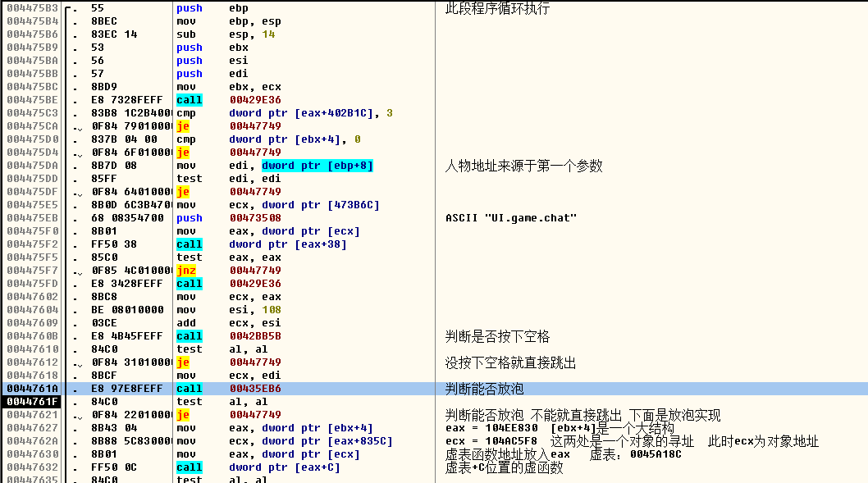Screen dimensions: 868x483
Task: Select address 004475D4
Action: [x=32, y=153]
